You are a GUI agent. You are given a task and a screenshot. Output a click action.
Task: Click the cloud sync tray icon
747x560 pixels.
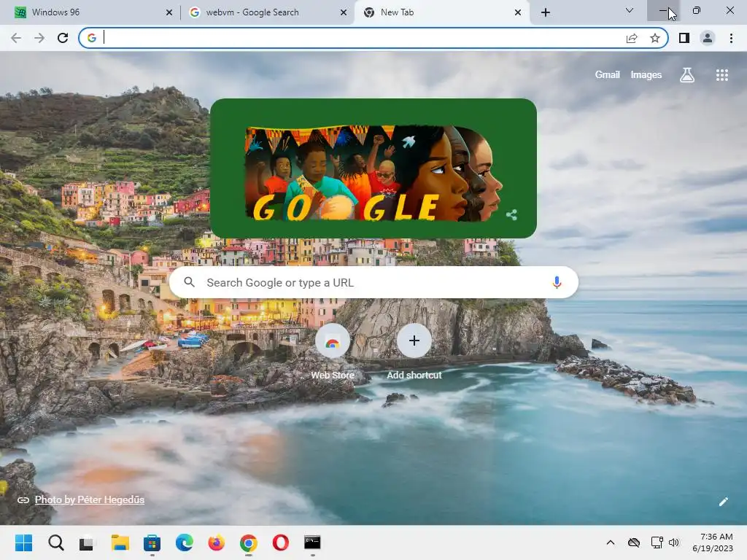(x=634, y=542)
